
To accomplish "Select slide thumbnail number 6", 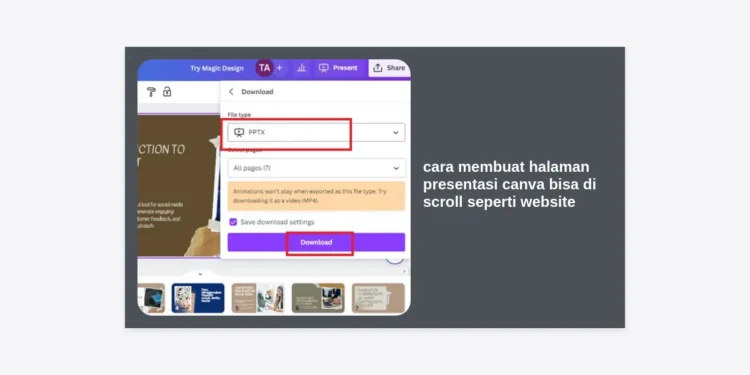I will pos(318,298).
